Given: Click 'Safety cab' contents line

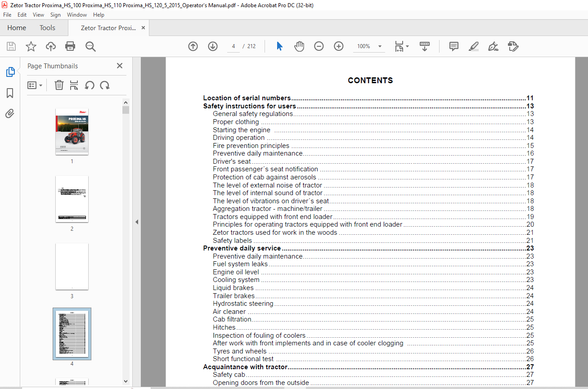Looking at the screenshot, I should click(x=373, y=375).
